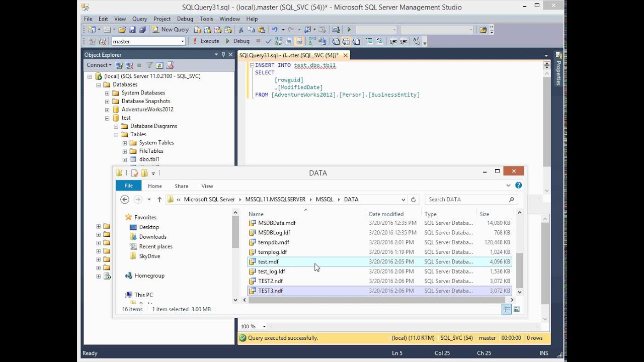Toggle Auto Hide pin on Object Explorer
The width and height of the screenshot is (644, 362).
click(x=223, y=54)
